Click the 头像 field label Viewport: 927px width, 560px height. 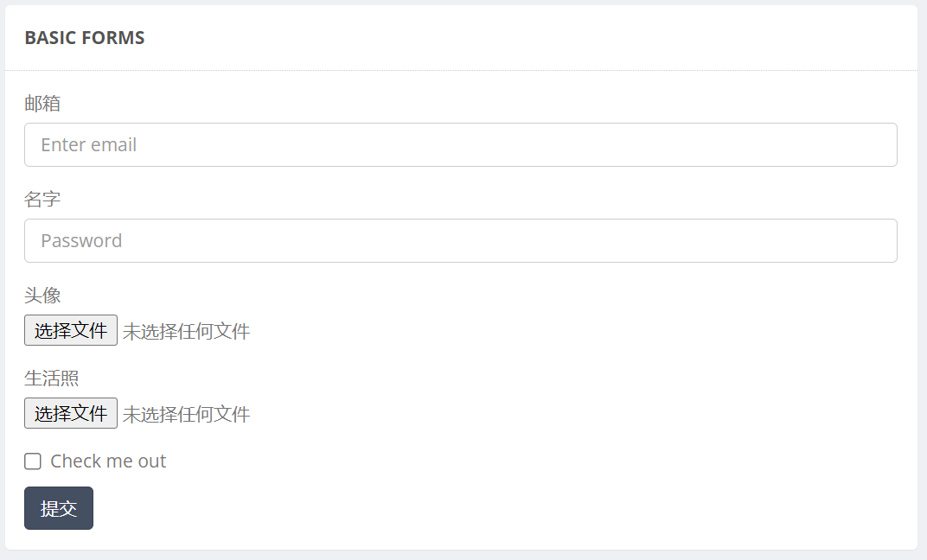coord(42,296)
